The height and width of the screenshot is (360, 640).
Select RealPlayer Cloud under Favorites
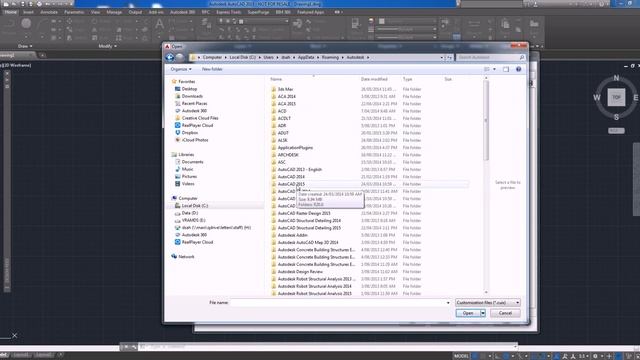pos(197,126)
